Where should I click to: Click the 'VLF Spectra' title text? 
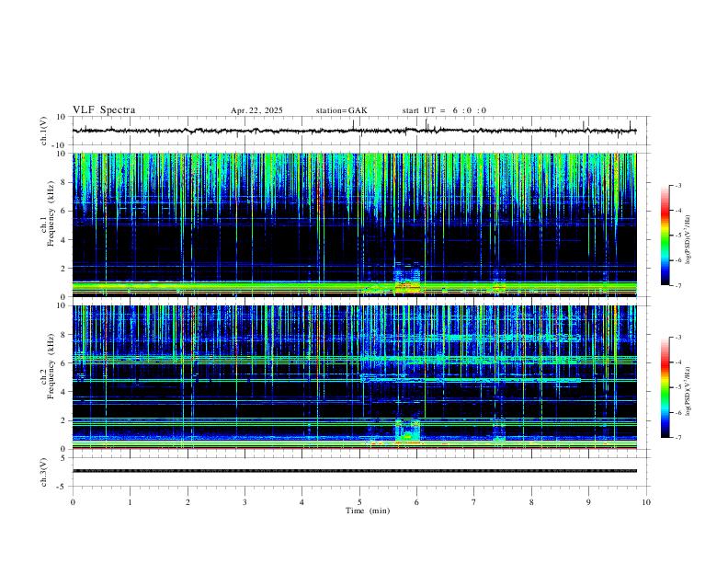click(104, 110)
